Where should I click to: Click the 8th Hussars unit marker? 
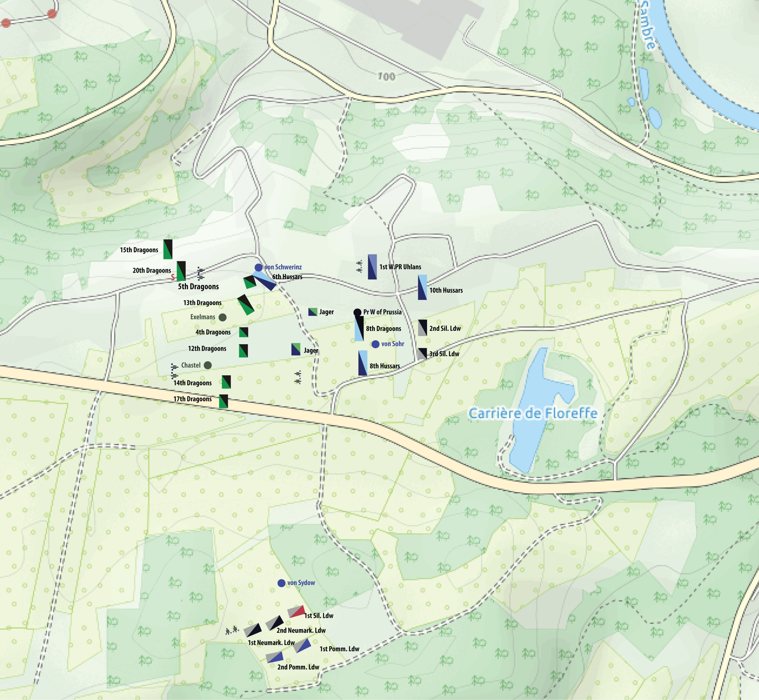coord(362,363)
